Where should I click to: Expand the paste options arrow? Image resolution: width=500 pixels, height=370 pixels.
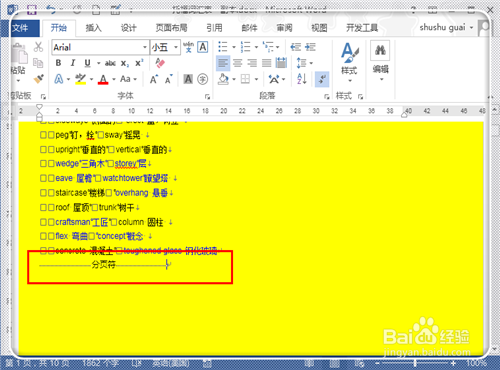18,80
